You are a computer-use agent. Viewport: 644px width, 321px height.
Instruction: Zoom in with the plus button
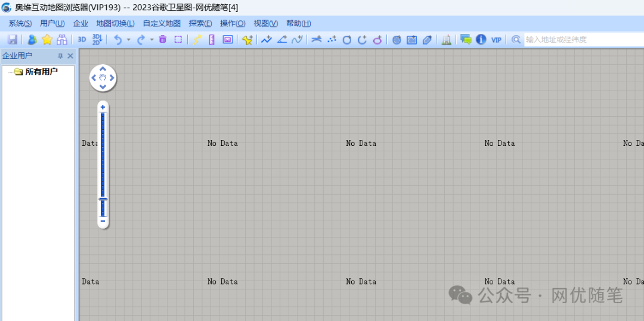tap(103, 107)
